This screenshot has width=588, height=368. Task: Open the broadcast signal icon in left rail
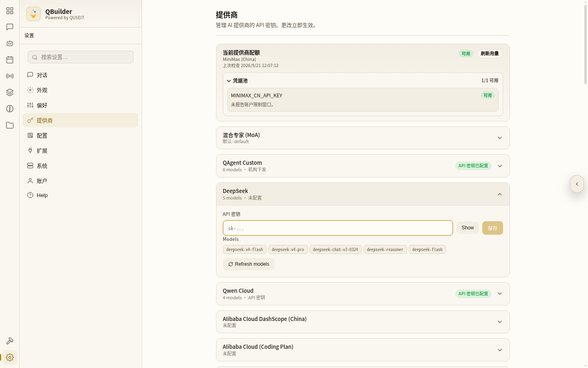click(x=10, y=76)
